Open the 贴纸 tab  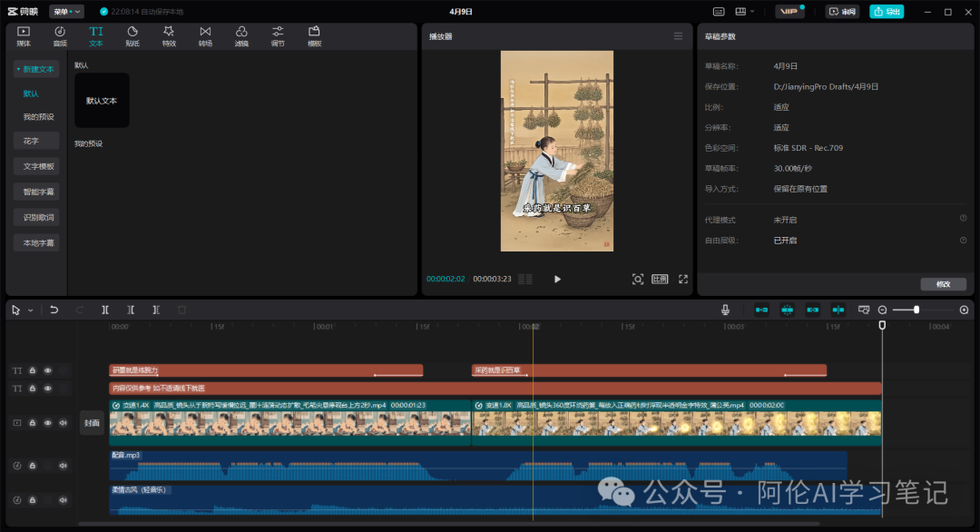point(132,36)
